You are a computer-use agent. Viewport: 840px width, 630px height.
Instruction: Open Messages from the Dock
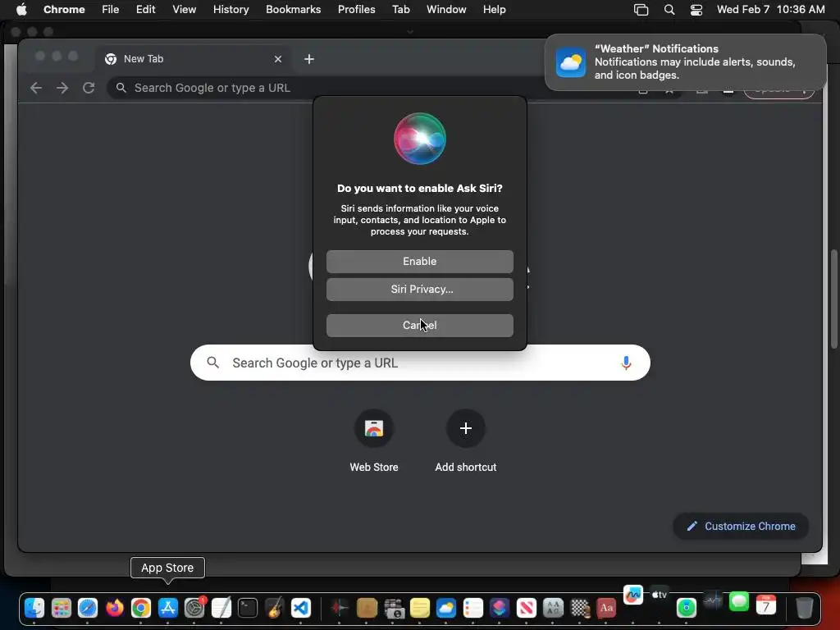[x=739, y=601]
